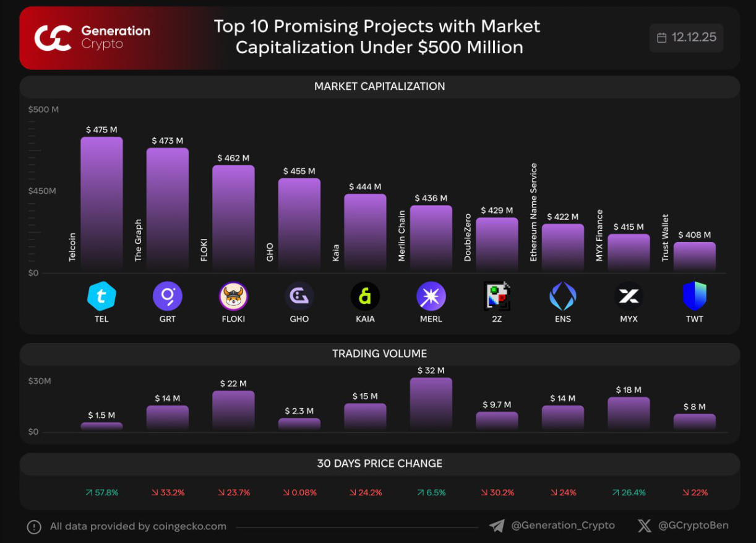Click the info exclamation circle icon
The image size is (756, 543).
click(x=34, y=527)
